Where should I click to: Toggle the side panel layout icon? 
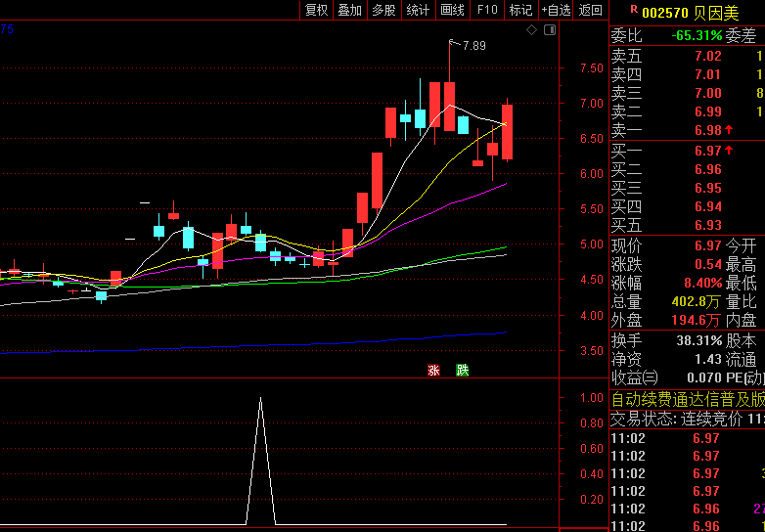tap(550, 30)
